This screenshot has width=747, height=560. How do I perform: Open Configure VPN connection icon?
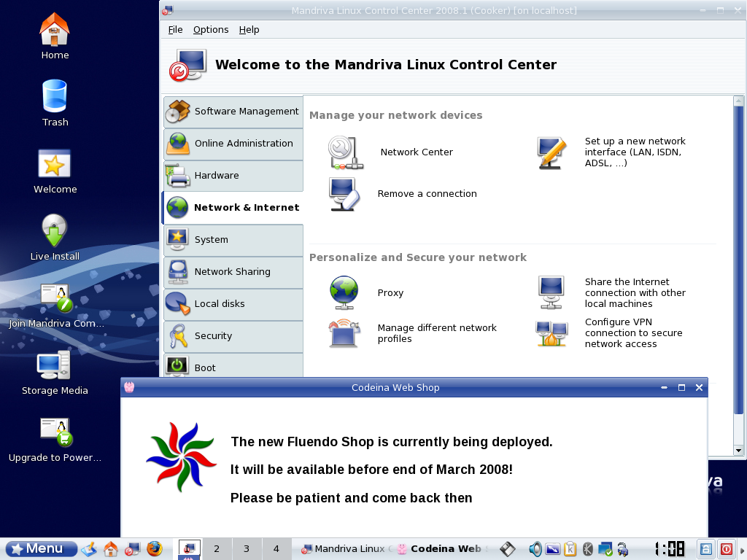(x=551, y=333)
